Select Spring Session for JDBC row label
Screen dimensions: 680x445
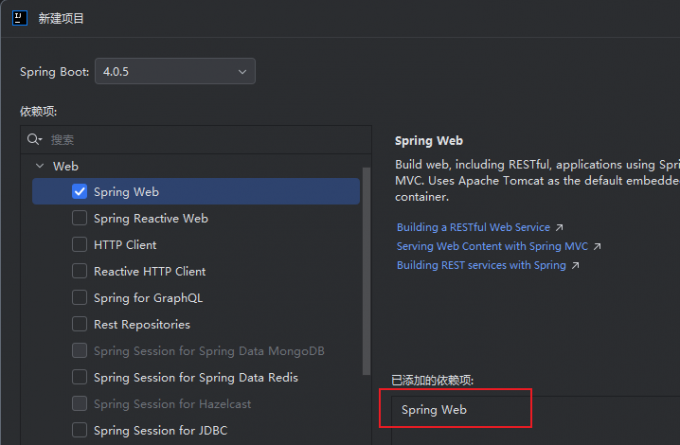tap(160, 431)
